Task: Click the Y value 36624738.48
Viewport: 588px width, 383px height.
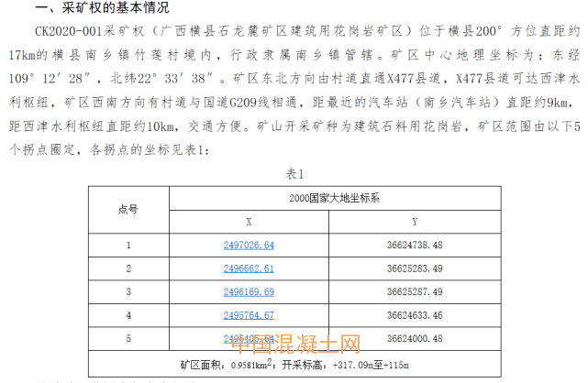Action: click(416, 246)
